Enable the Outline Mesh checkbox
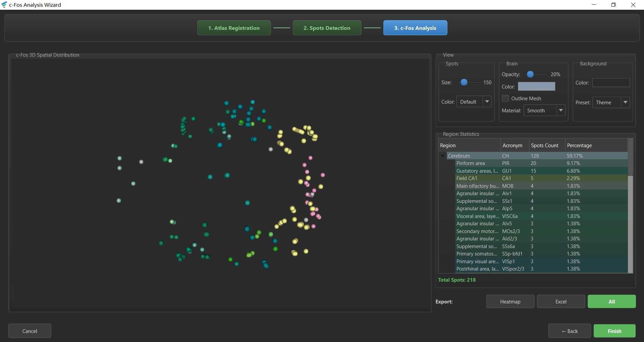 [x=505, y=98]
